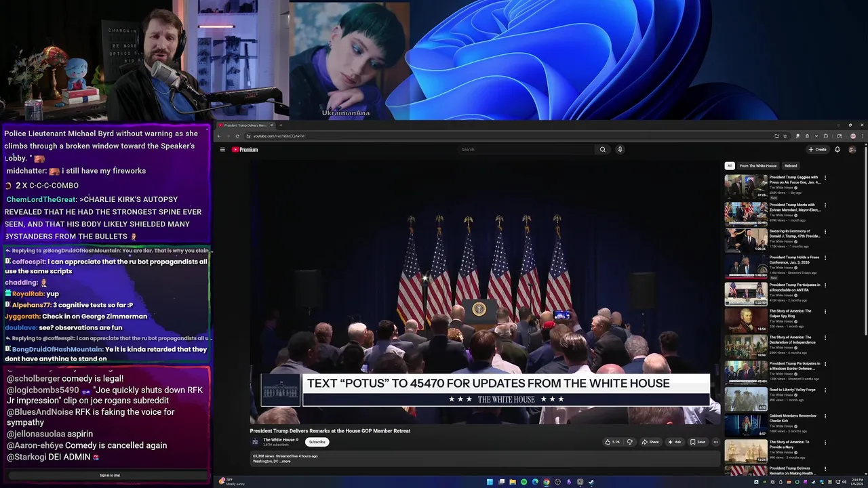Viewport: 868px width, 488px height.
Task: Like the video with thumbs-up button
Action: coord(612,442)
